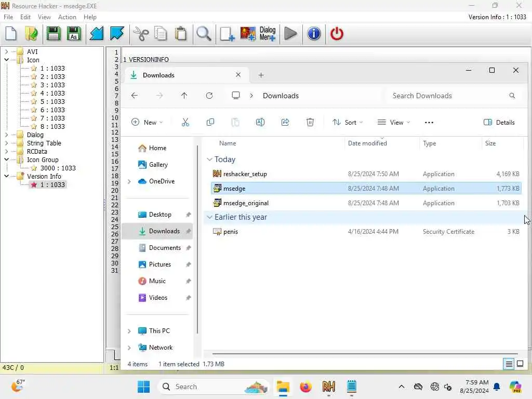Switch Explorer to details list view toggle
This screenshot has width=532, height=399.
coord(509,364)
